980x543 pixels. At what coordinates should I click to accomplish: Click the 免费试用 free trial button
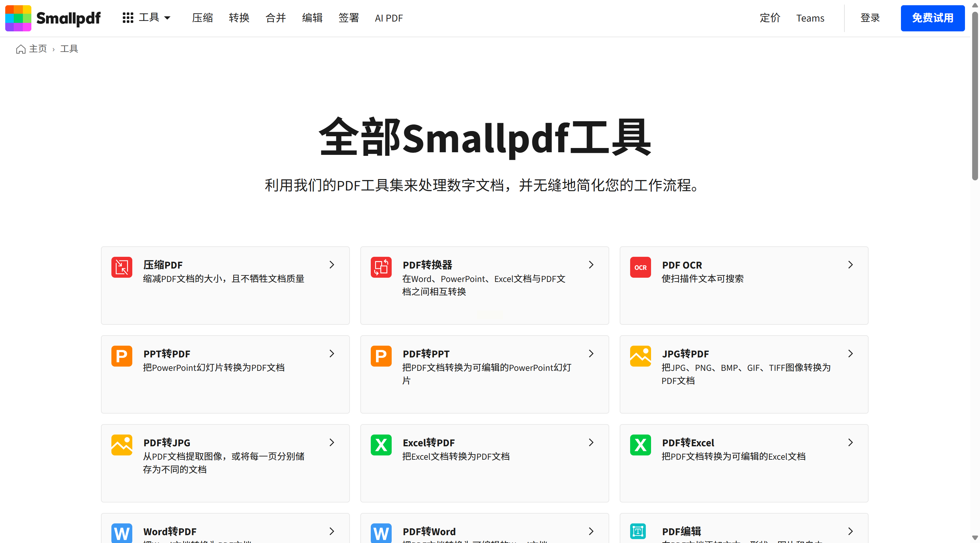(932, 18)
